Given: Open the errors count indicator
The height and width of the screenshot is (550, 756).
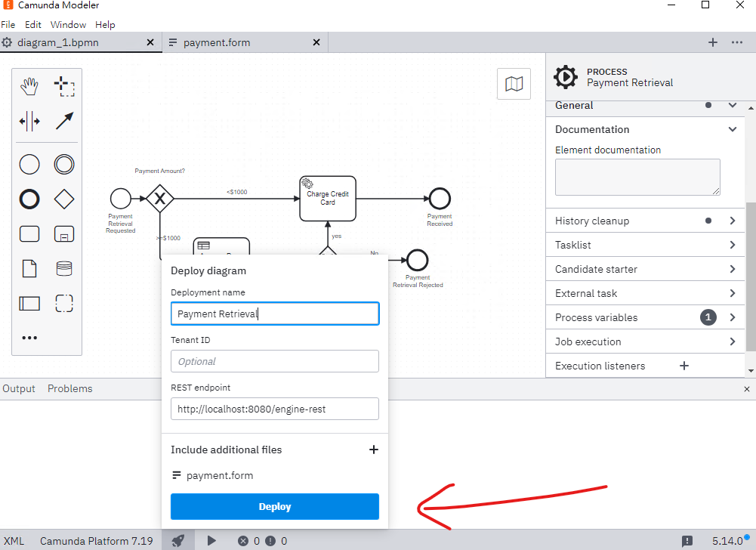Looking at the screenshot, I should (248, 542).
